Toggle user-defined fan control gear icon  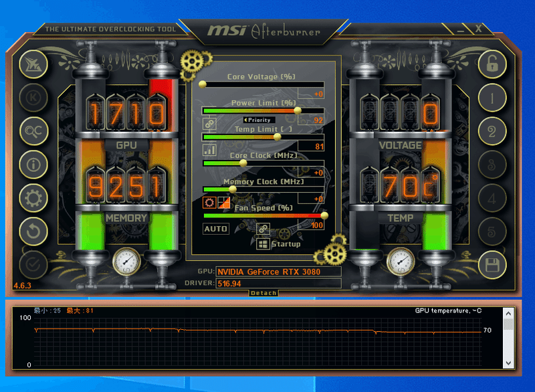coord(209,202)
